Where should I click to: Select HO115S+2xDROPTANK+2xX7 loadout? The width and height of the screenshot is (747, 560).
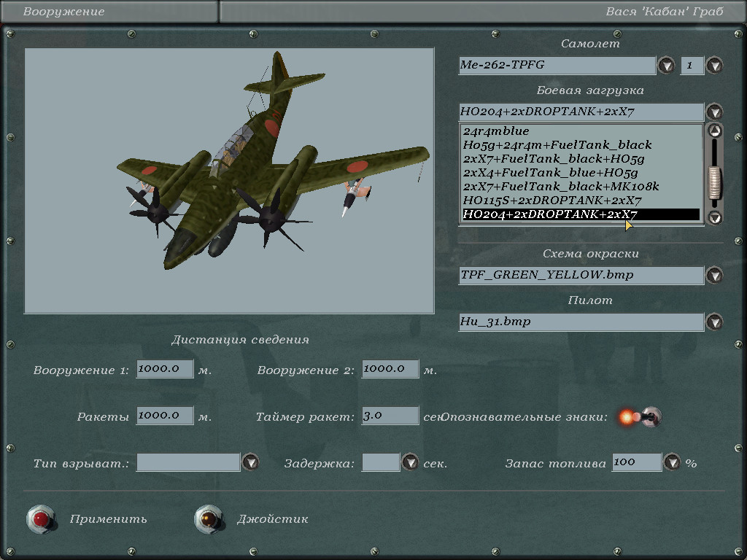581,201
